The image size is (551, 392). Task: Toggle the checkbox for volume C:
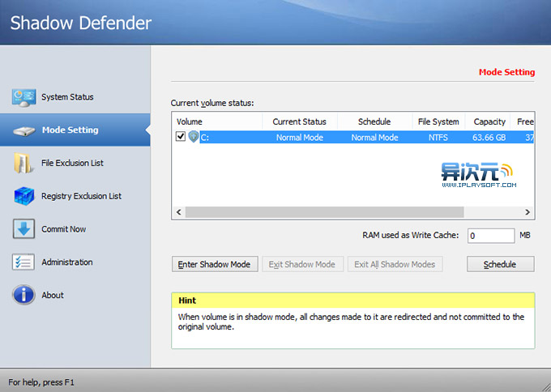point(180,136)
